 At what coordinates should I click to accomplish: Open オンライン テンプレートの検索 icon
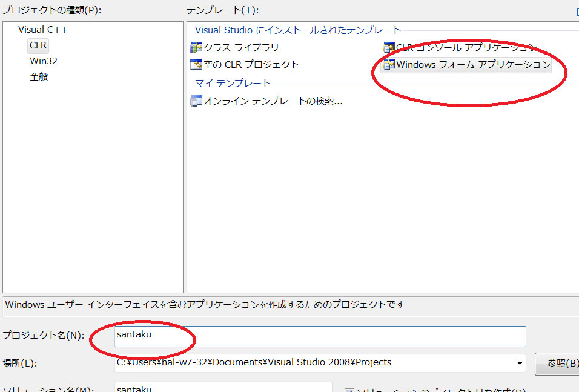click(196, 101)
